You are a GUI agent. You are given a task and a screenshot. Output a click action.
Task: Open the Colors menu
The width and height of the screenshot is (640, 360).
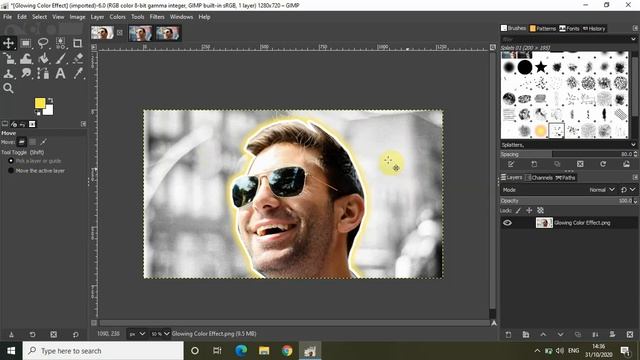click(x=117, y=17)
